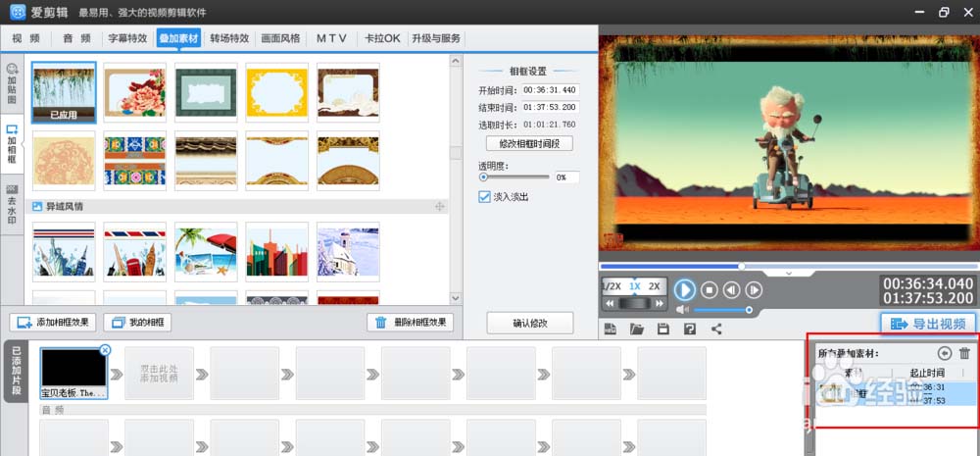Select the 加相框 sidebar tab
980x456 pixels.
[x=12, y=144]
